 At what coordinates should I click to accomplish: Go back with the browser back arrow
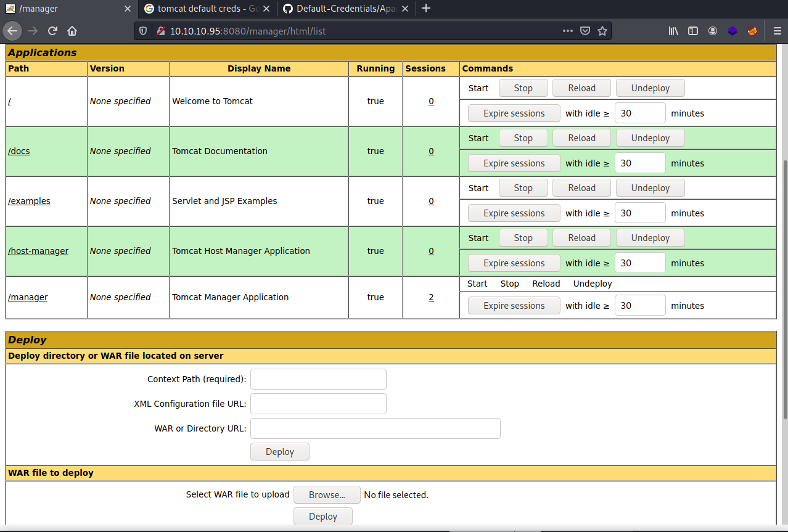tap(13, 31)
